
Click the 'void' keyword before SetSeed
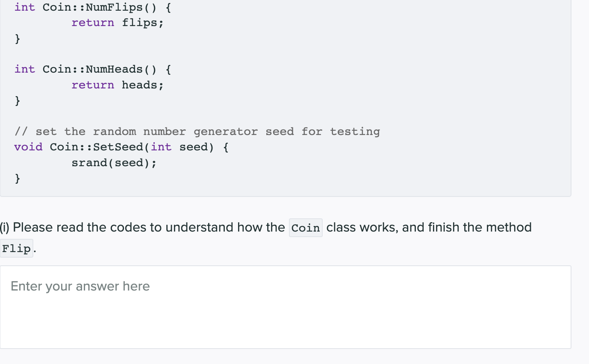pyautogui.click(x=28, y=147)
